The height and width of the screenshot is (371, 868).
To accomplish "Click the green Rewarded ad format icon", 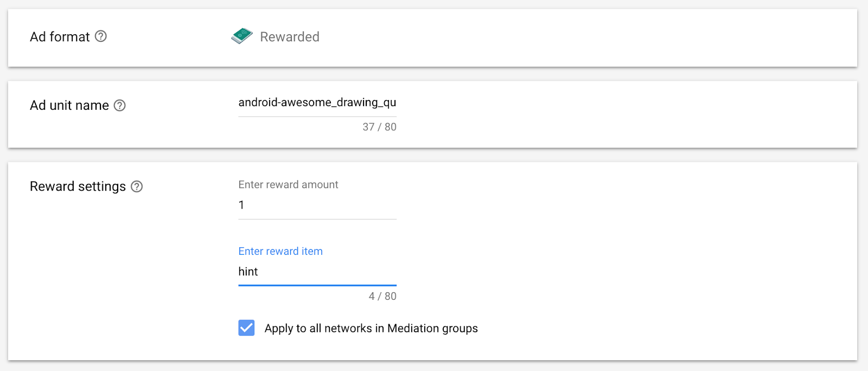I will click(242, 36).
